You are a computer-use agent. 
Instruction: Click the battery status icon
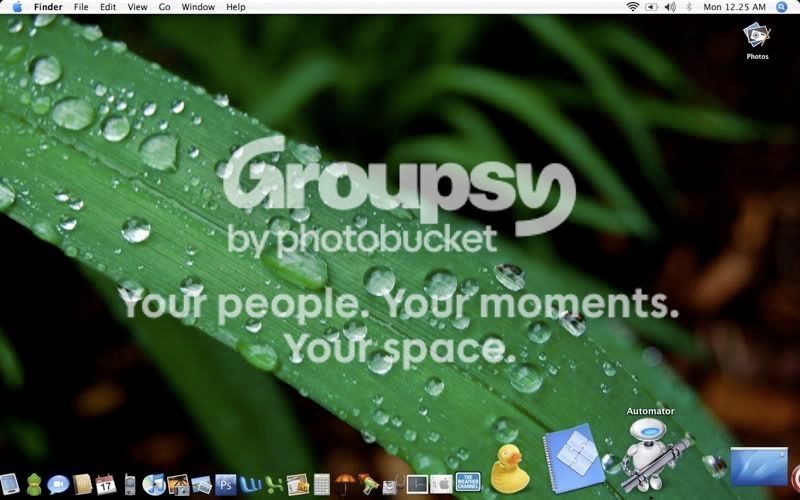652,7
